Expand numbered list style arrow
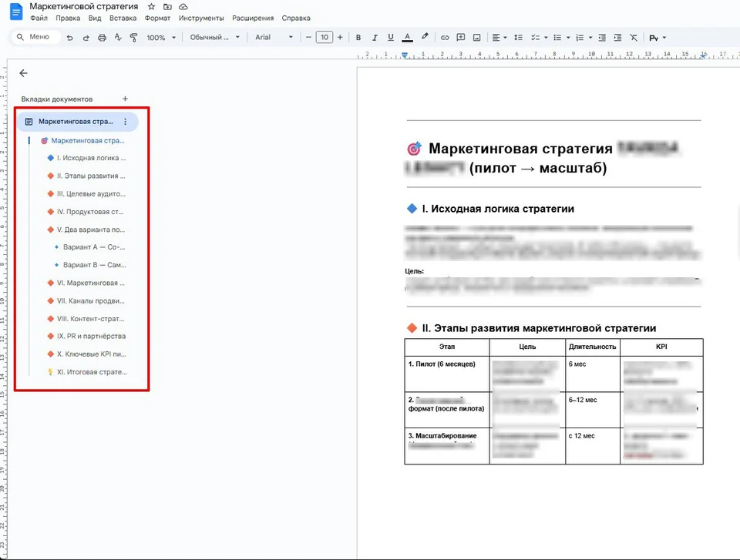 point(590,38)
